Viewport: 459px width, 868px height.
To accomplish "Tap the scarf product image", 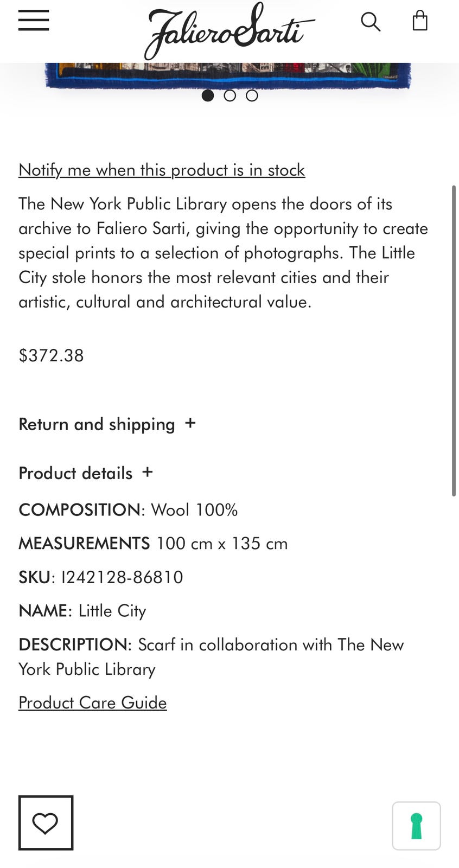I will tap(228, 75).
